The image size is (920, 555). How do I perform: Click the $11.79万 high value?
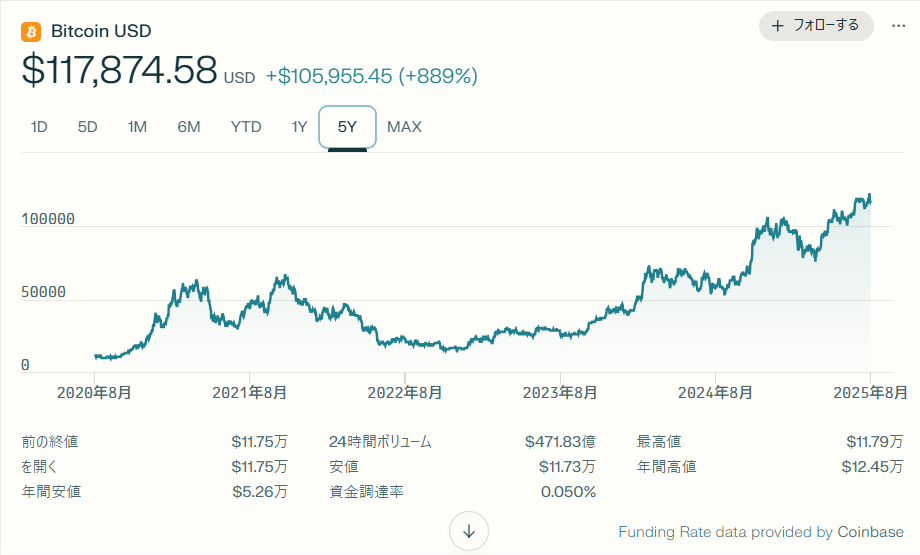click(x=875, y=441)
